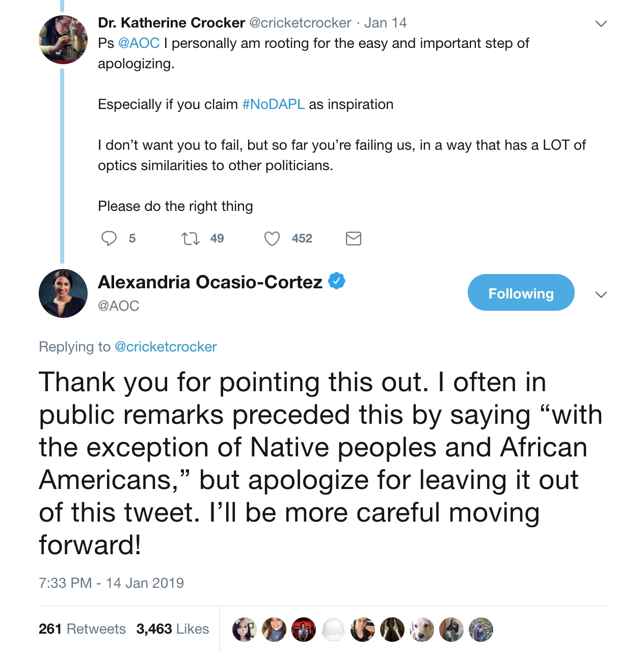Click the first liker avatar
The width and height of the screenshot is (644, 652).
tap(245, 630)
